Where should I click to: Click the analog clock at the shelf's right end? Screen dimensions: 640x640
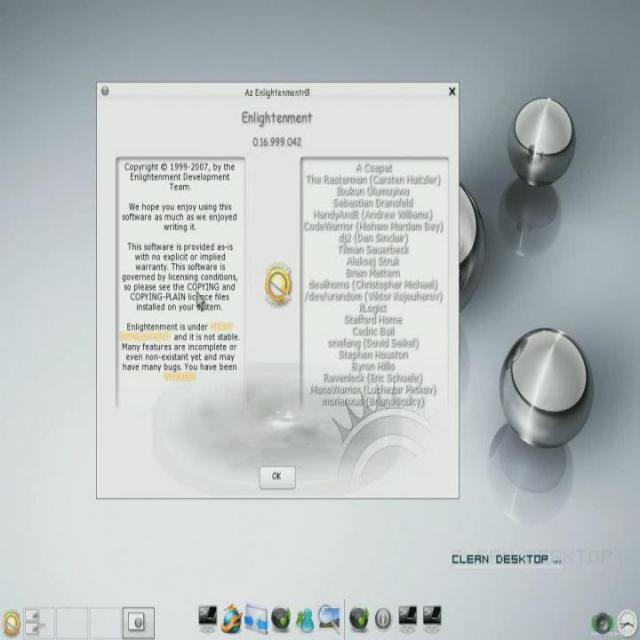(629, 622)
